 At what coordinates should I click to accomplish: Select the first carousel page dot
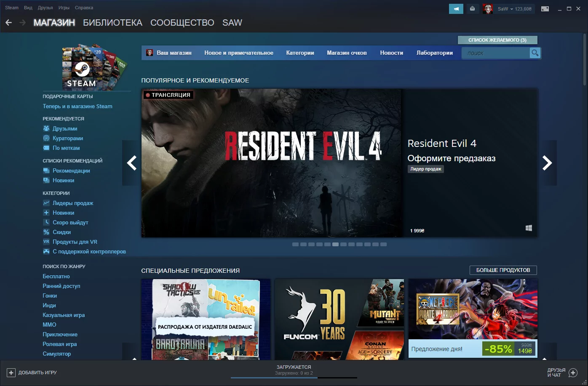coord(295,244)
